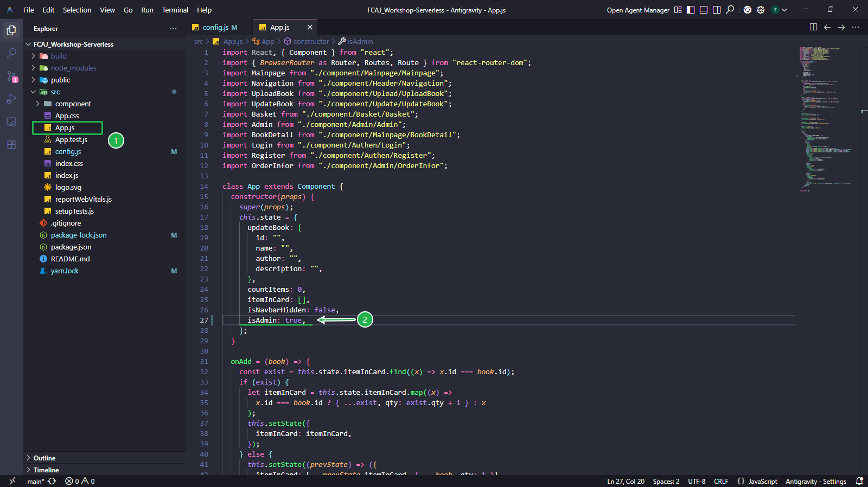Navigate back with the left arrow
The width and height of the screenshot is (868, 487).
click(x=827, y=27)
